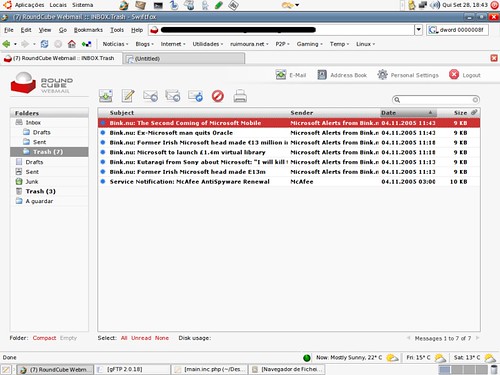This screenshot has width=500, height=375.
Task: Click the Check for new messages icon
Action: pyautogui.click(x=106, y=96)
